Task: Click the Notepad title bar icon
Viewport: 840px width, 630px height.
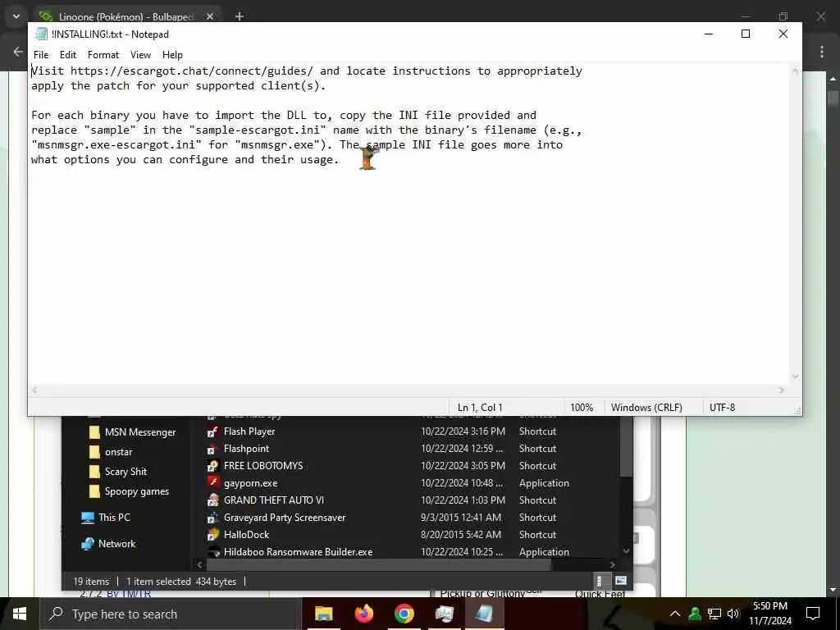Action: 41,34
